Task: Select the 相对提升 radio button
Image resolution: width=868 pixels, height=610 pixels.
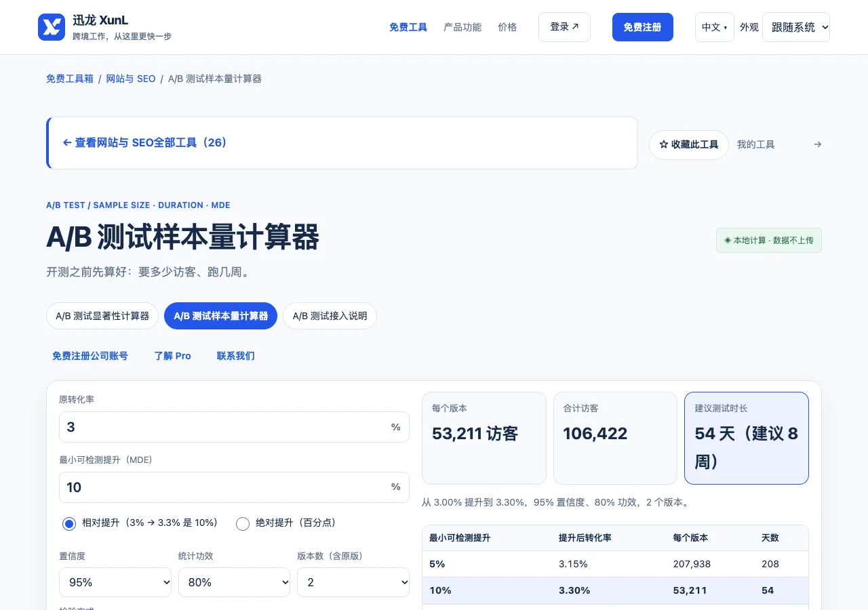Action: pos(69,523)
